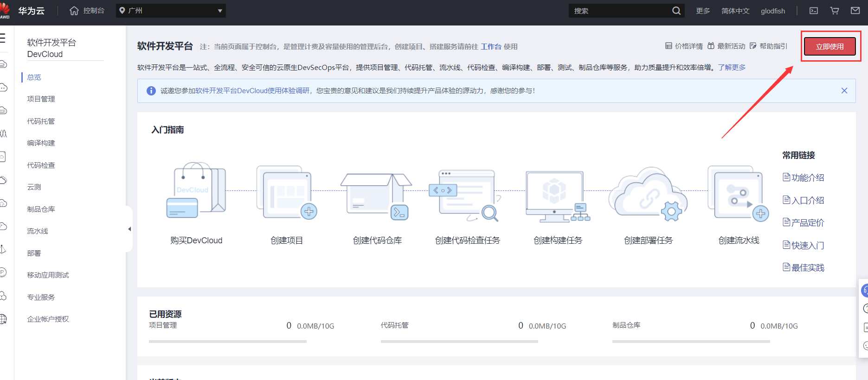Open the 创建部署任务 cloud icon

(x=648, y=194)
